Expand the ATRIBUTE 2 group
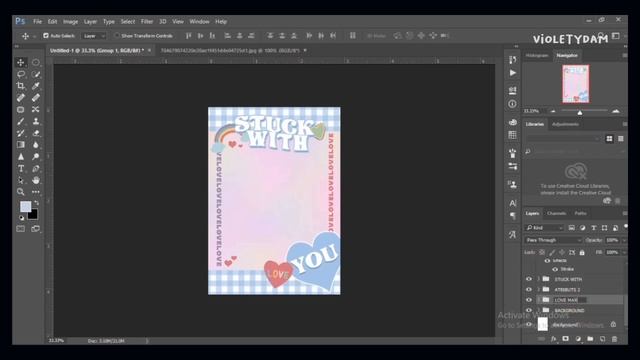 538,289
